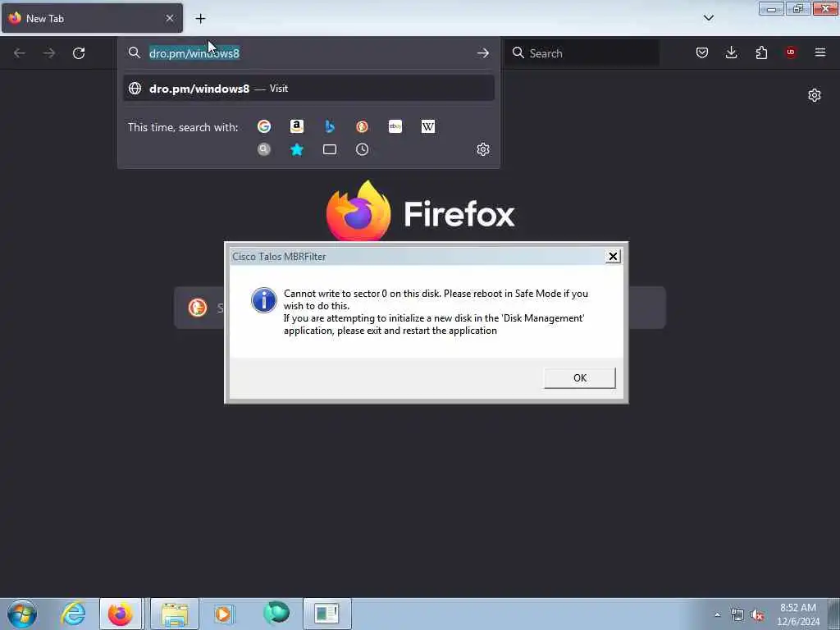
Task: Click the Firefox forward arrow
Action: point(48,53)
